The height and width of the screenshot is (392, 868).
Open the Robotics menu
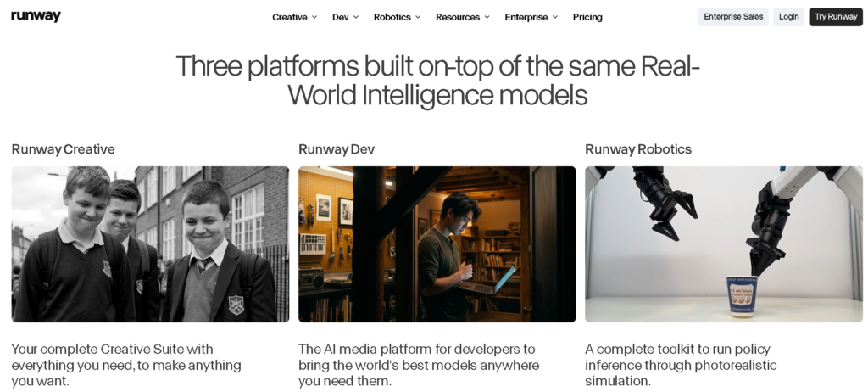tap(392, 17)
